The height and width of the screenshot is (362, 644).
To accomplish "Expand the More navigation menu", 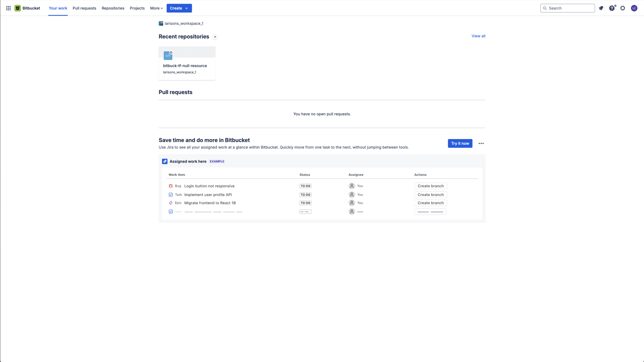I will 156,8.
